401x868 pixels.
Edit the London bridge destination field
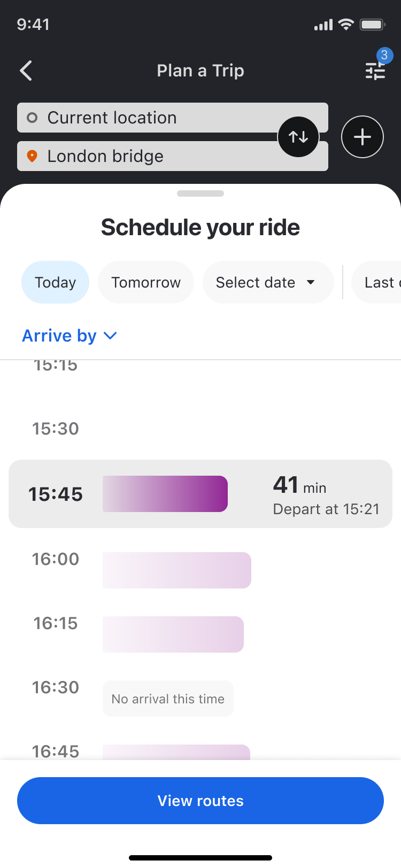(173, 156)
